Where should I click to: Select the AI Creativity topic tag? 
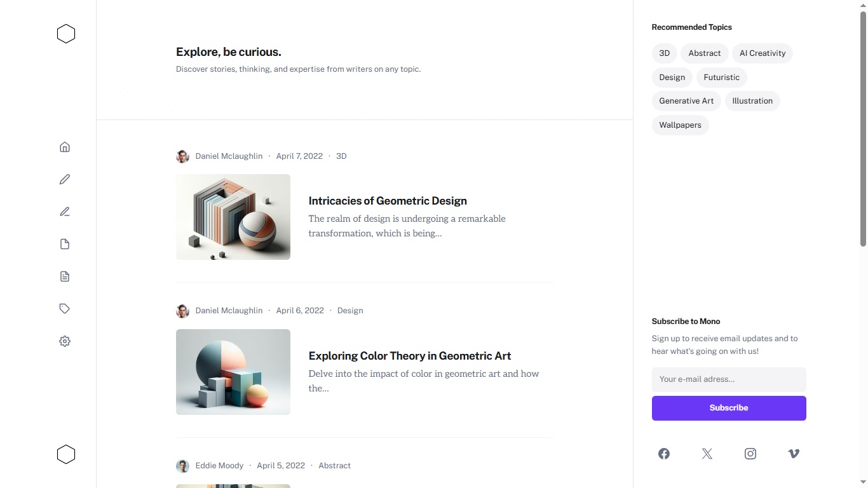click(x=763, y=53)
